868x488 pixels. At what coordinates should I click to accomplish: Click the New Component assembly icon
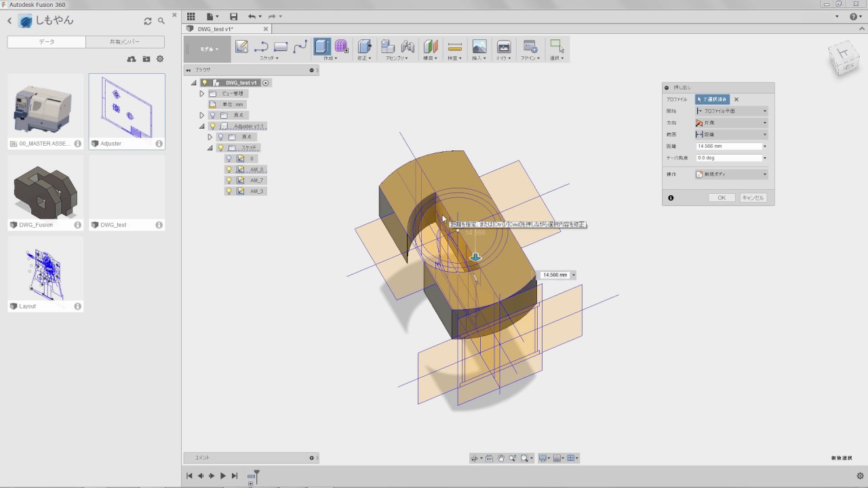pos(388,46)
